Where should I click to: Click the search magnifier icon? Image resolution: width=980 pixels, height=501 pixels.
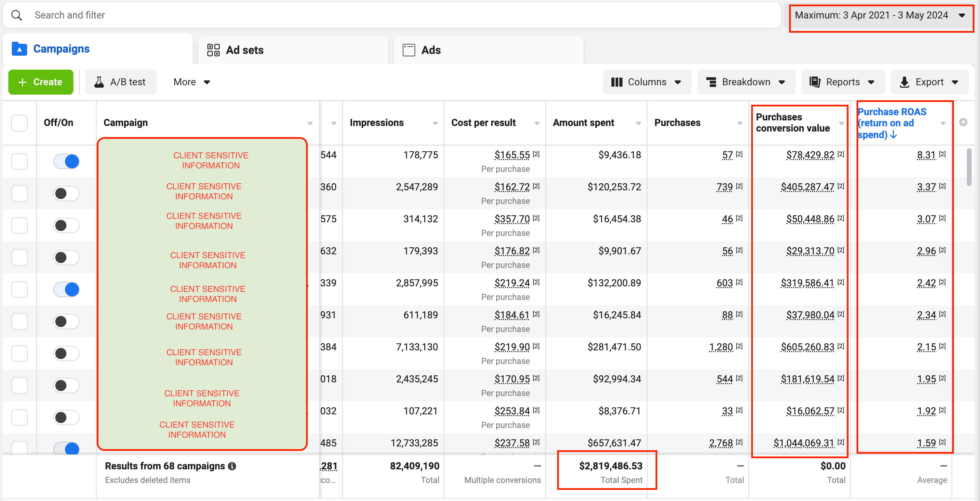pyautogui.click(x=16, y=15)
